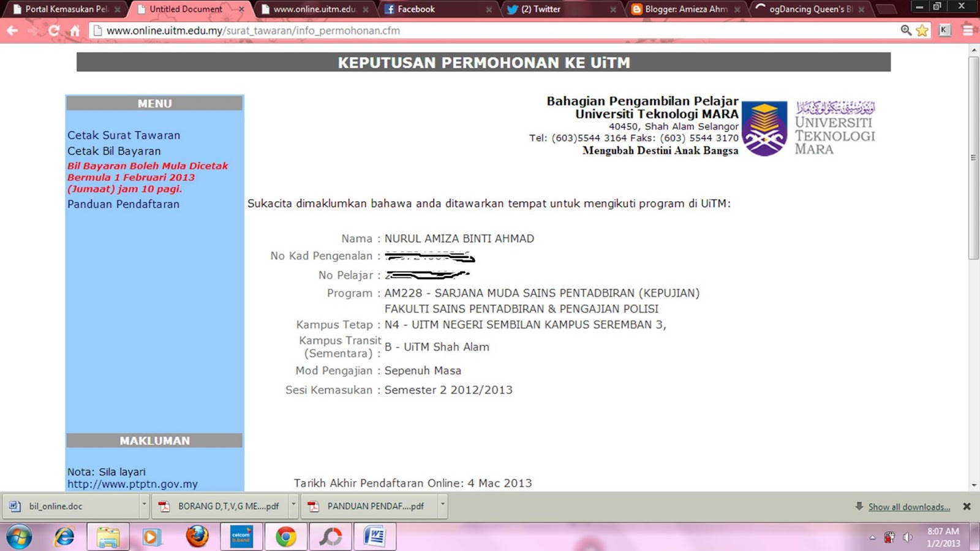
Task: Click the zoom magnifier icon in address bar
Action: click(x=906, y=30)
